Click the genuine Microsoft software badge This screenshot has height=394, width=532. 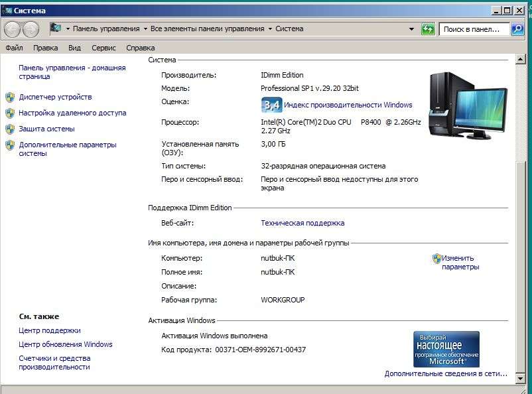pyautogui.click(x=446, y=349)
